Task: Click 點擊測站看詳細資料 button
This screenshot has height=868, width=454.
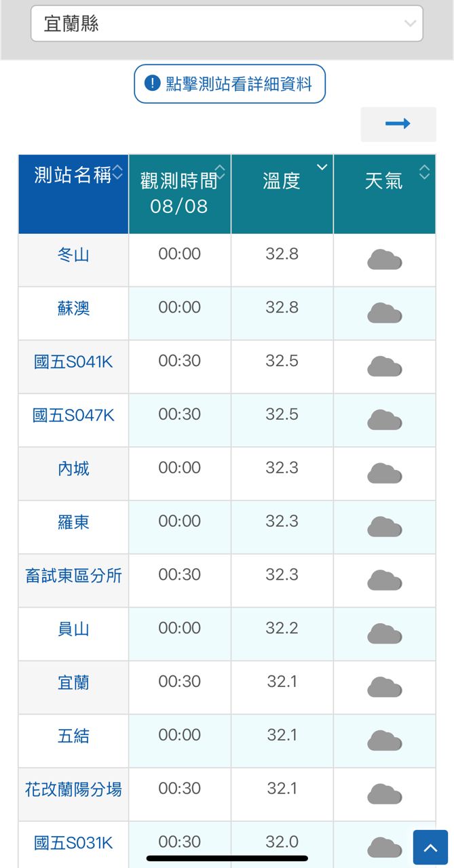Action: click(229, 83)
